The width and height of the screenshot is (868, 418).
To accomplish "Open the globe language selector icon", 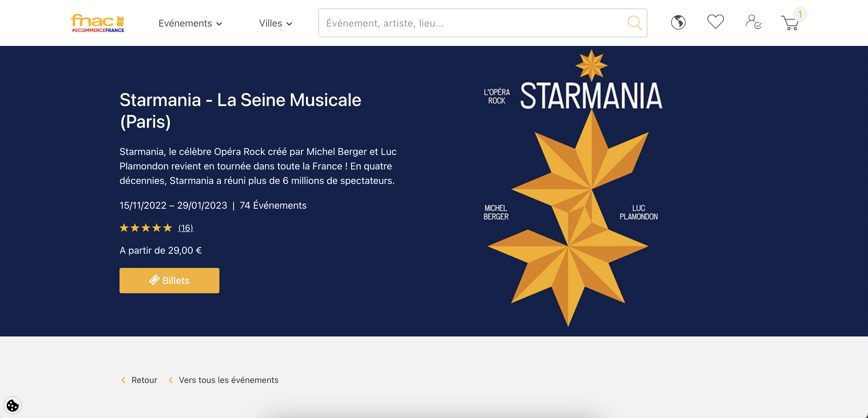I will (678, 23).
